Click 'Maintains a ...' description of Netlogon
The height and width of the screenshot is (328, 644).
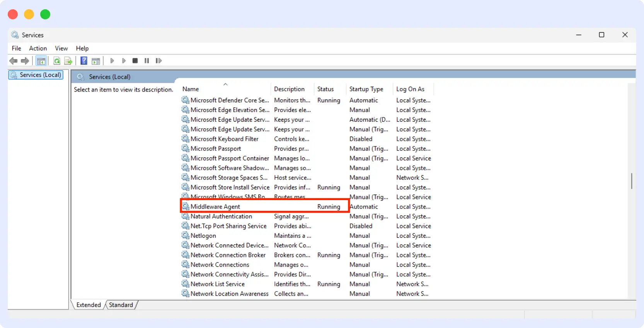pos(293,235)
